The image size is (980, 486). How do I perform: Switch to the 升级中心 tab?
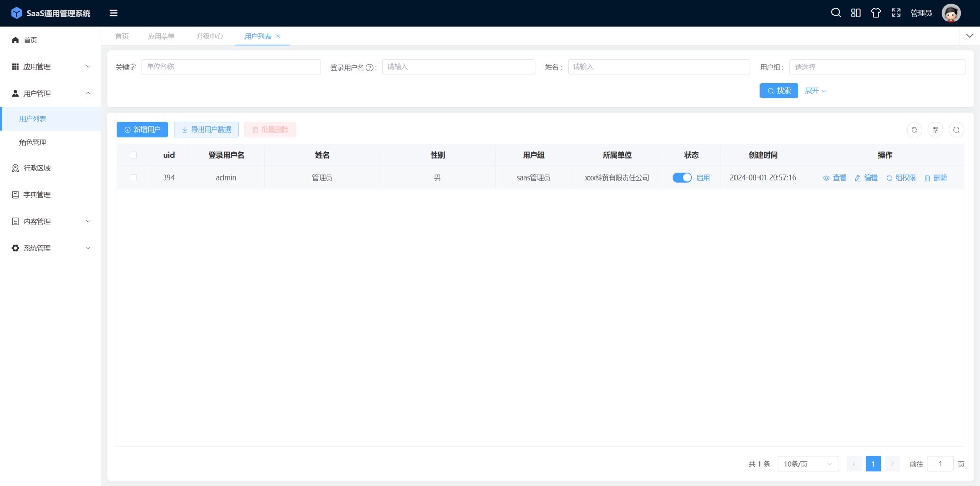[209, 36]
